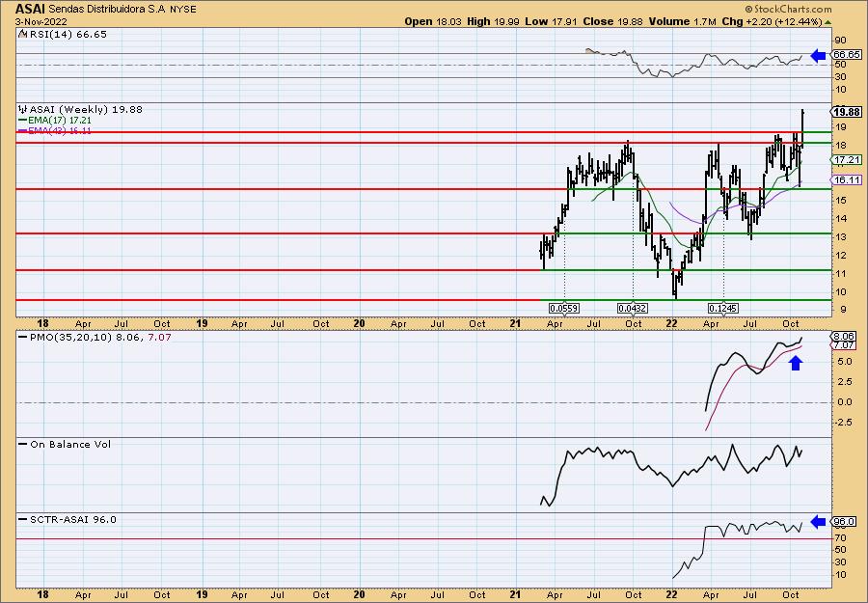Click the 70 label on SCTR axis
This screenshot has height=603, width=868.
click(840, 537)
